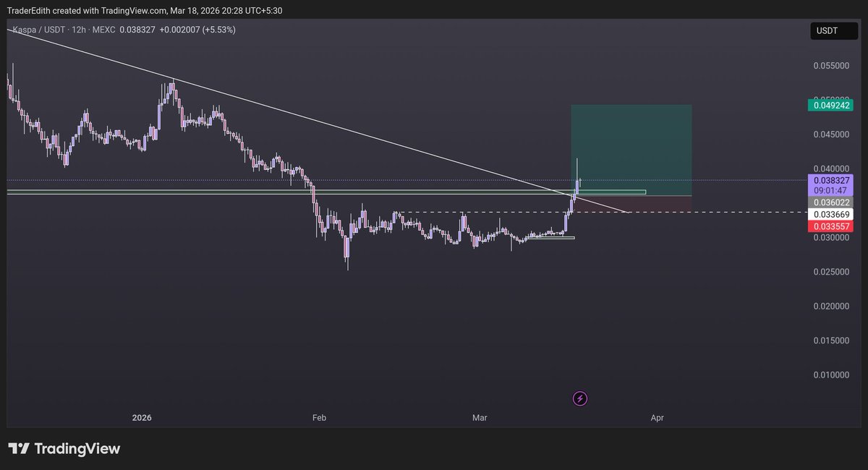868x470 pixels.
Task: Click the 2026 time axis label
Action: [x=142, y=418]
